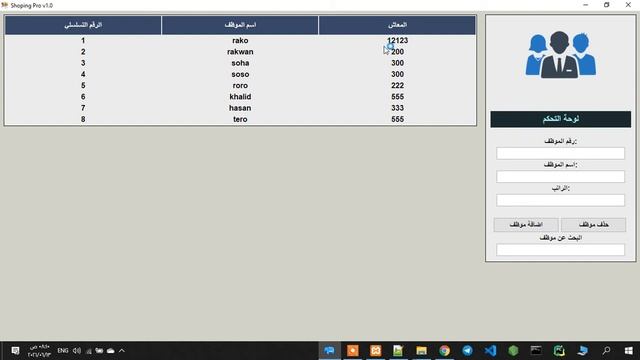Minimize the Shoping Pro window
Image resolution: width=640 pixels, height=360 pixels.
pos(585,5)
